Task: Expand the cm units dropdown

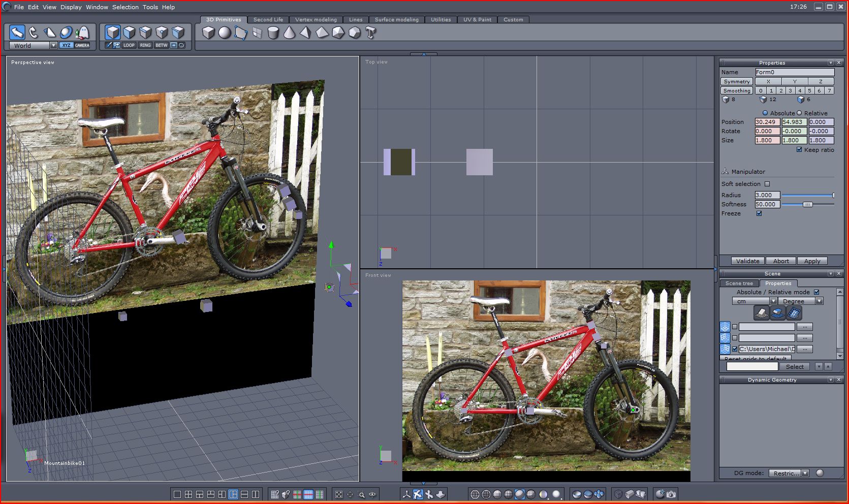Action: click(x=773, y=301)
